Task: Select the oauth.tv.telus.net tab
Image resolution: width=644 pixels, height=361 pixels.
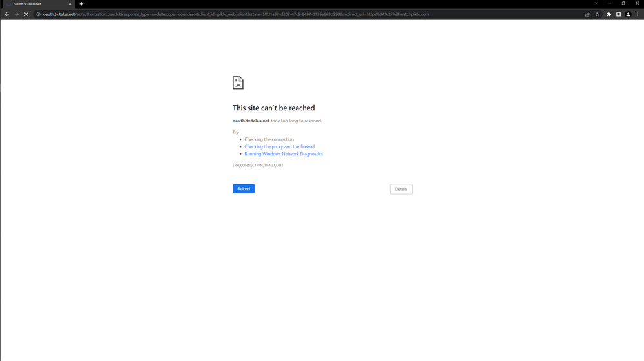Action: 35,4
